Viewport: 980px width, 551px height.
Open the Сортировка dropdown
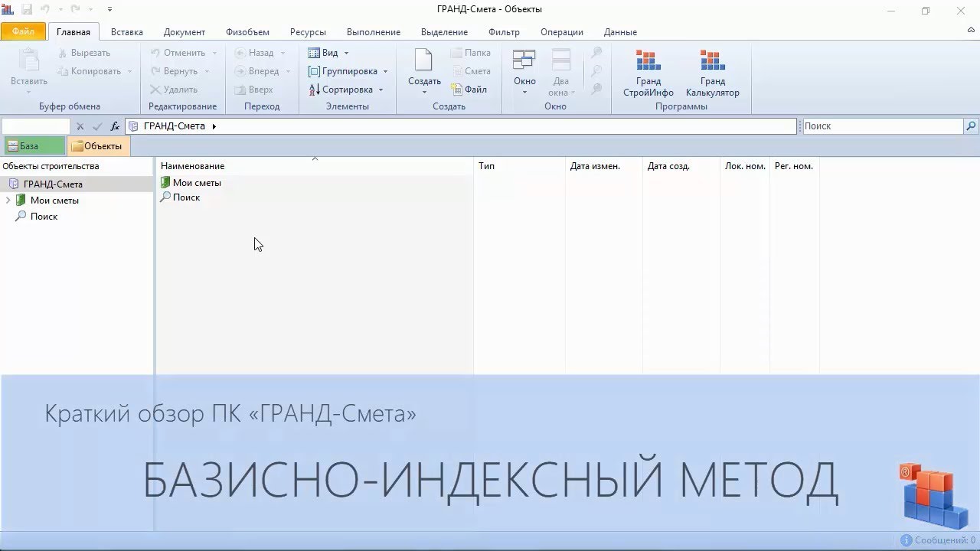click(345, 90)
